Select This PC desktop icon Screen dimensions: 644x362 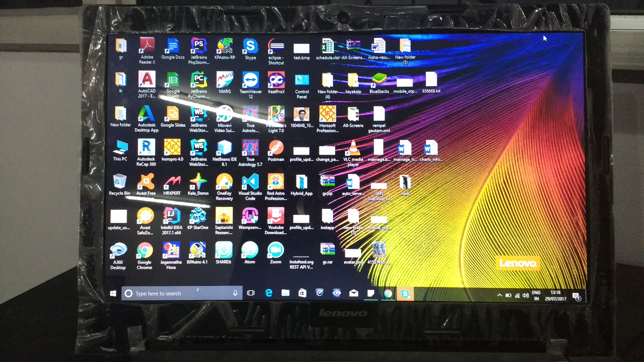(120, 151)
